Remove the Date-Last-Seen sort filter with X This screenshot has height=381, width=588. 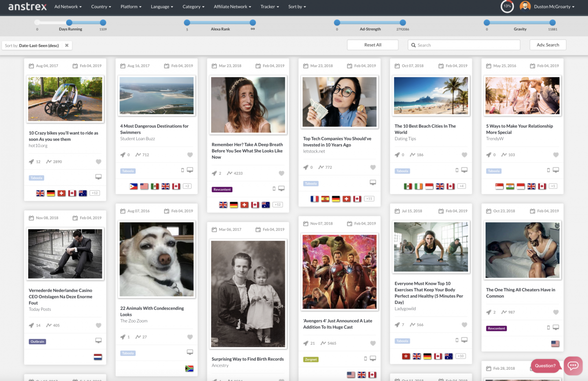pyautogui.click(x=67, y=45)
